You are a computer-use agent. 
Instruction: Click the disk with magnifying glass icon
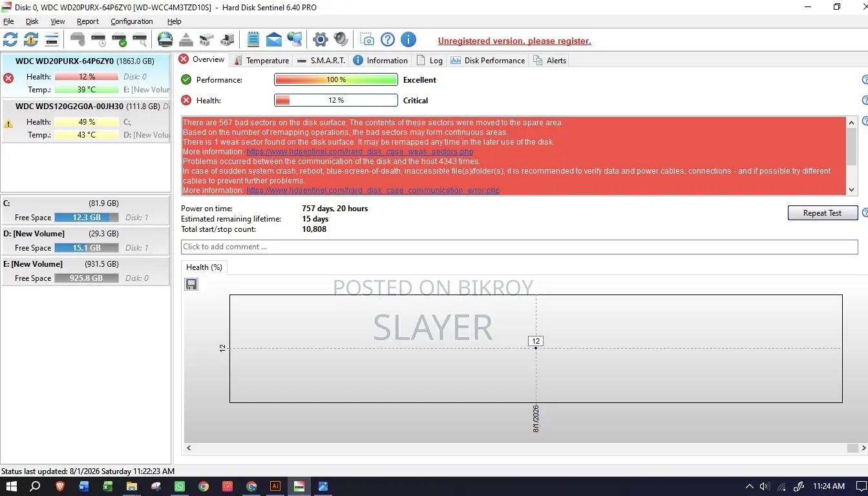tap(140, 40)
